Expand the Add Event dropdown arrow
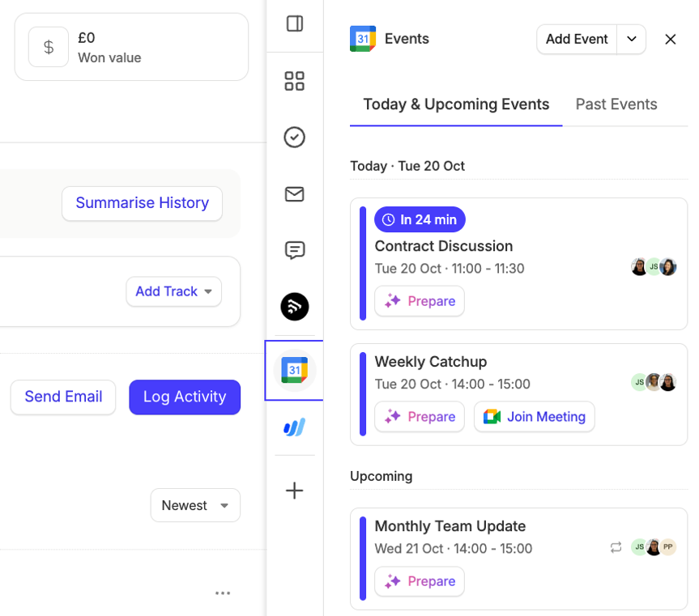This screenshot has width=699, height=616. click(631, 39)
